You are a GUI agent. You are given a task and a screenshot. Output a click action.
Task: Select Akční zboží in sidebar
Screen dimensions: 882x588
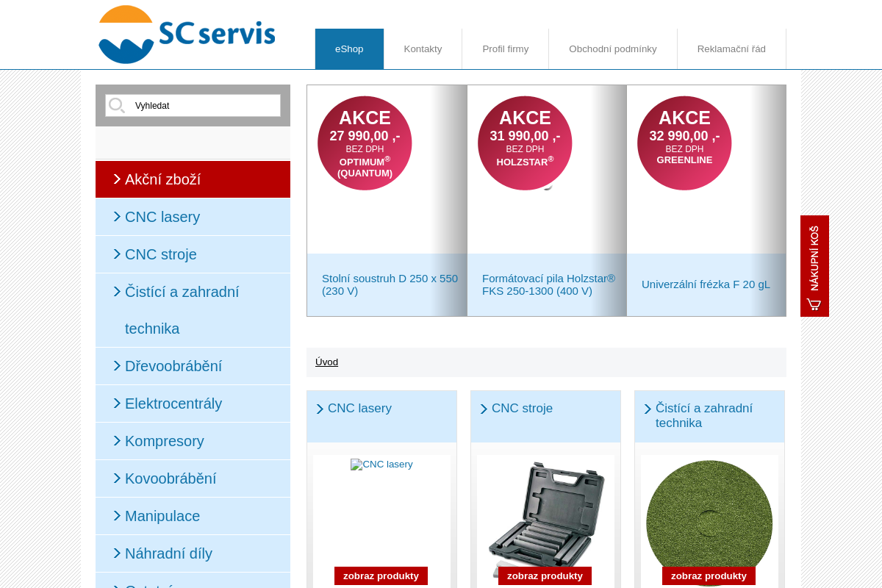(x=193, y=179)
